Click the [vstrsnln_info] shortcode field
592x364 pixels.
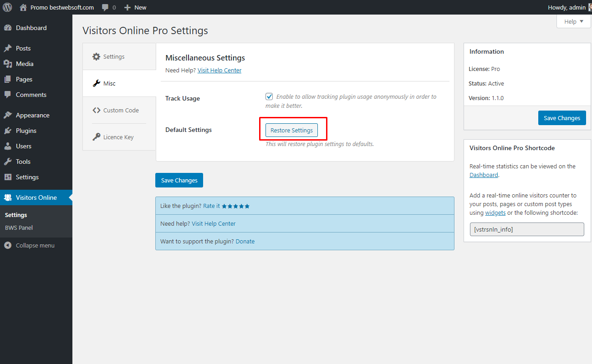coord(527,229)
